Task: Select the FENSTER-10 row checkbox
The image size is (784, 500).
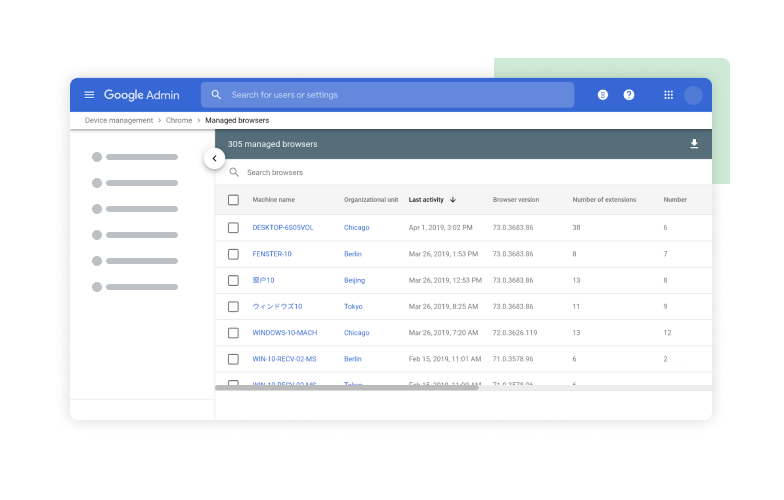Action: [233, 254]
